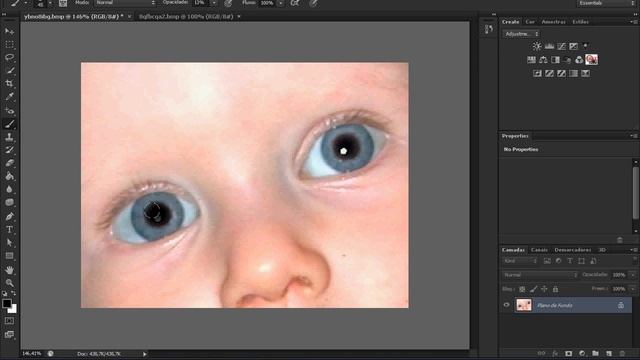Open the collapsed History panel icon
The image size is (640, 360).
pyautogui.click(x=489, y=29)
